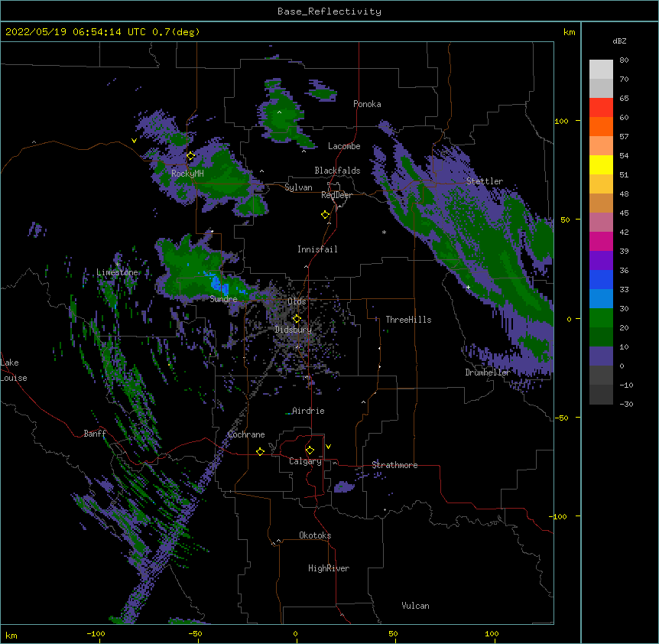Click the purple 10 dBZ legend swatch

(x=601, y=356)
